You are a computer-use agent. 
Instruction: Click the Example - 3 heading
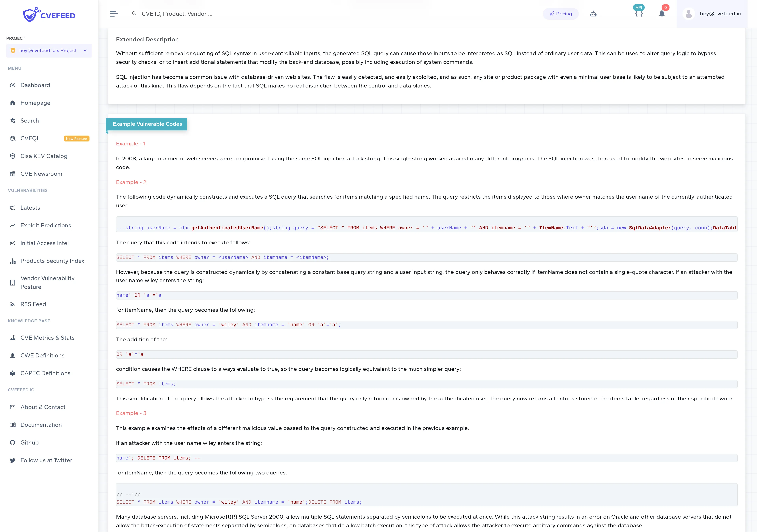point(131,413)
